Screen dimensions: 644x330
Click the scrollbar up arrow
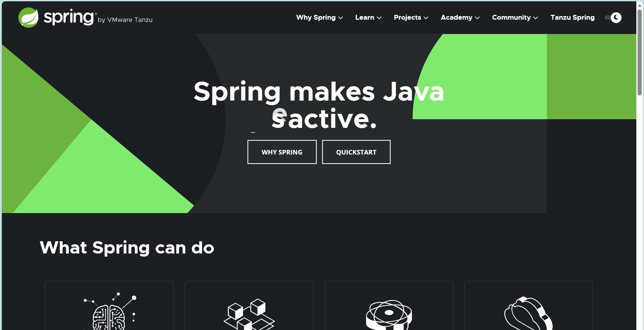pyautogui.click(x=639, y=5)
